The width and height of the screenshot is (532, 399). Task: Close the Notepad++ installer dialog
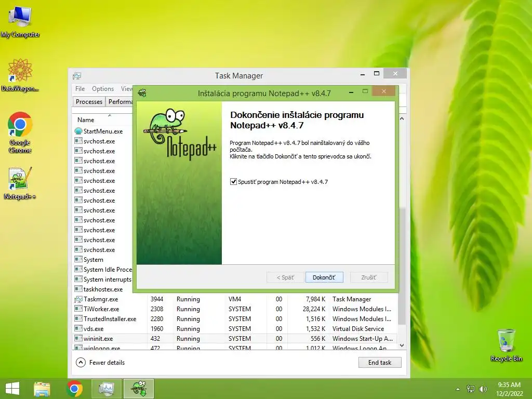pos(384,91)
